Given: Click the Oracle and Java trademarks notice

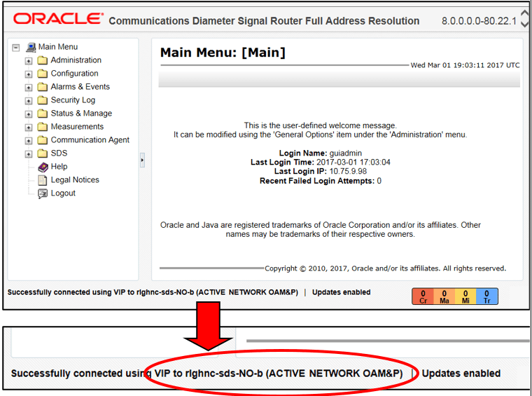Looking at the screenshot, I should 321,230.
